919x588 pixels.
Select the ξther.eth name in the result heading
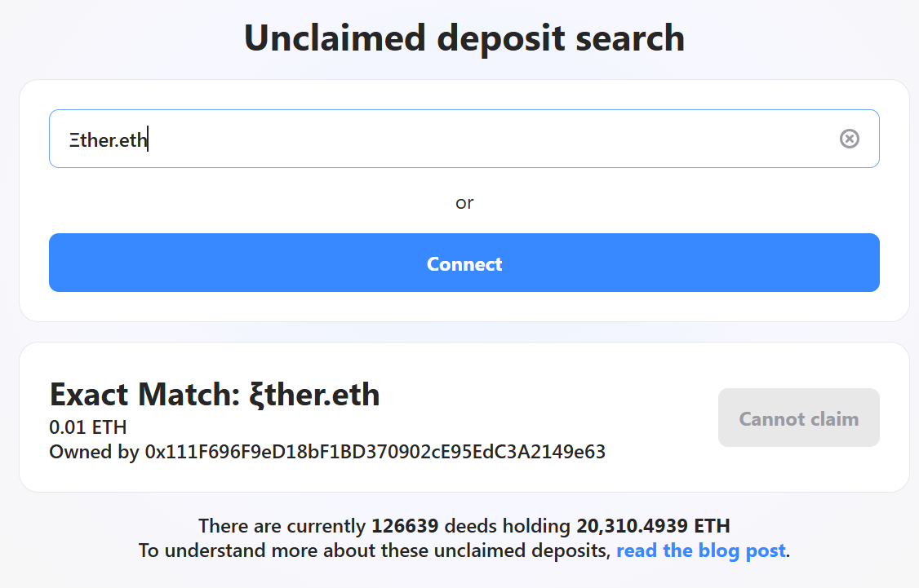(314, 395)
